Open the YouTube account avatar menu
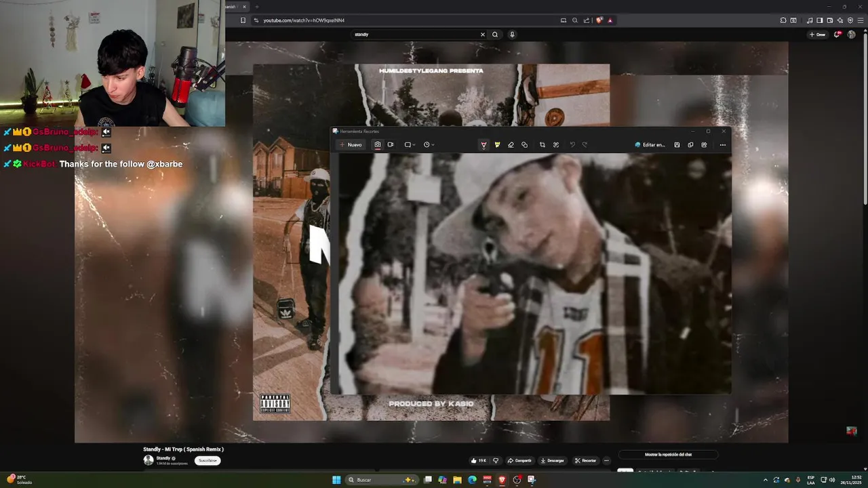The image size is (868, 488). [852, 34]
